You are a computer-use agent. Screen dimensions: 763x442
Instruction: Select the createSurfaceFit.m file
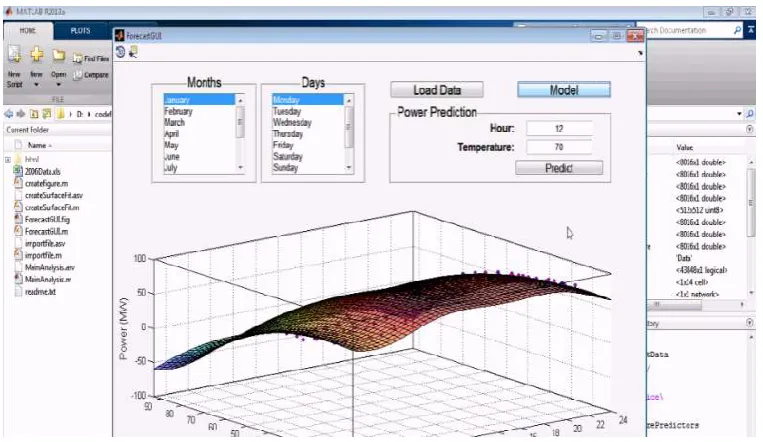pos(52,207)
